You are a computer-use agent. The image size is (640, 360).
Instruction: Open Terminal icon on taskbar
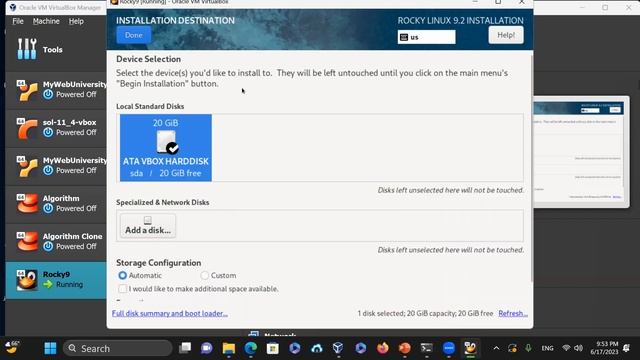(427, 348)
